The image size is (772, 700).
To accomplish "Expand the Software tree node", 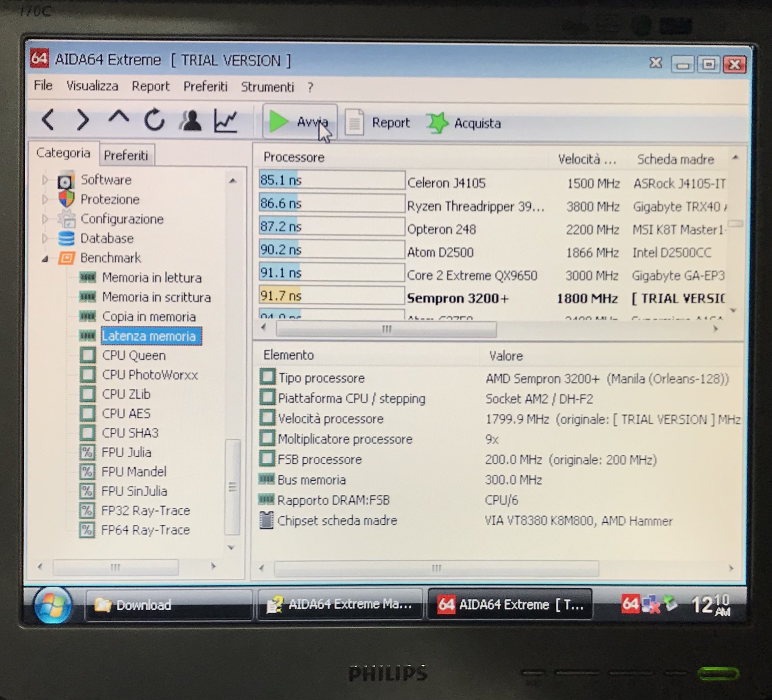I will tap(45, 180).
